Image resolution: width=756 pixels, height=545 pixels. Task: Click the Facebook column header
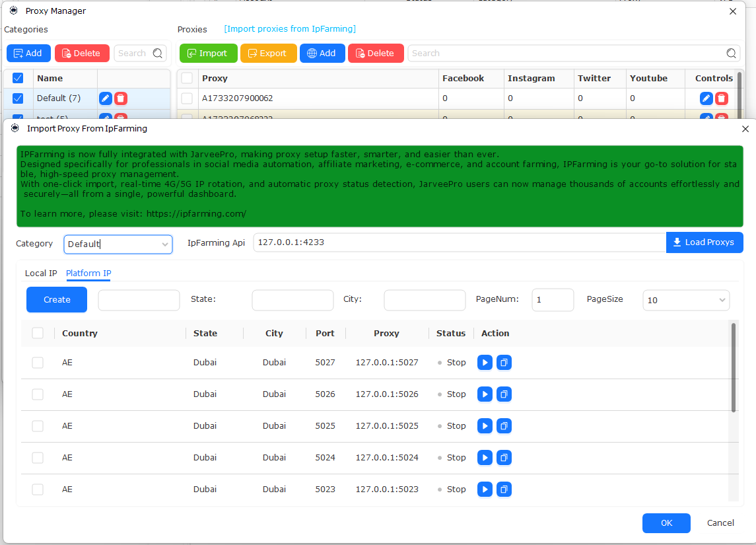coord(463,78)
